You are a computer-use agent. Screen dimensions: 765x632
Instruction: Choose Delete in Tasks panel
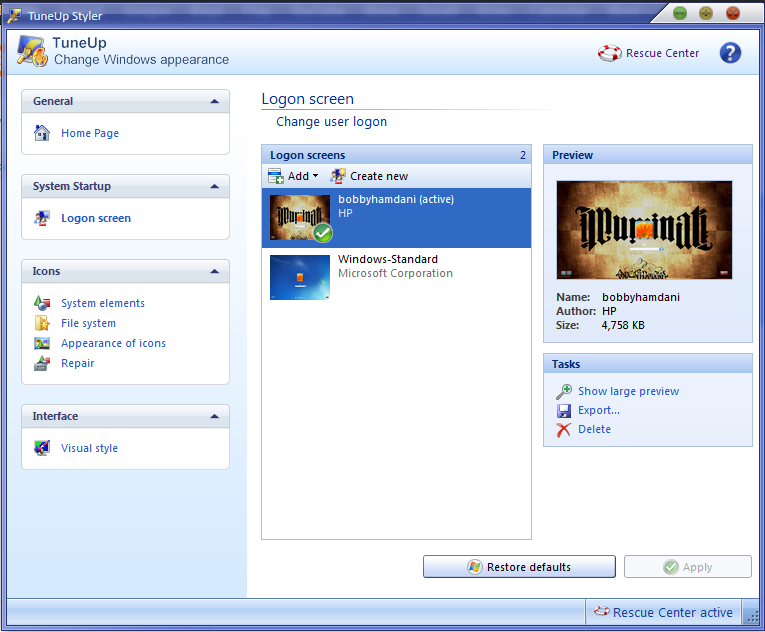click(594, 429)
